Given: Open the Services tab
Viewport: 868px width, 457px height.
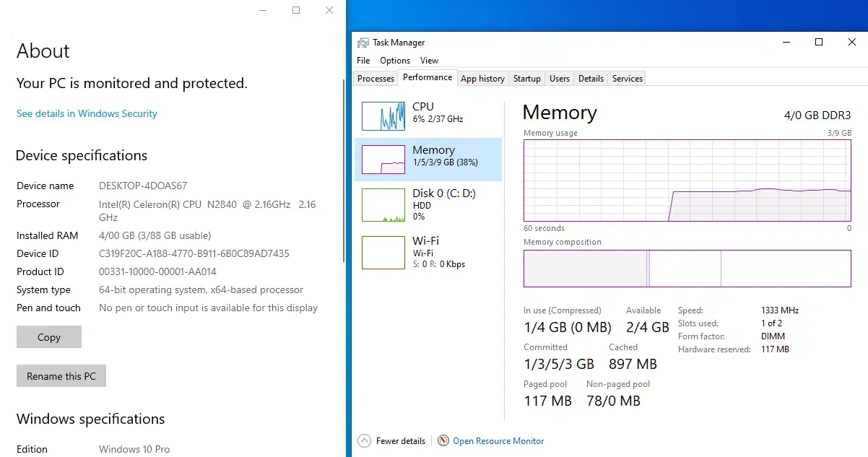Looking at the screenshot, I should pyautogui.click(x=627, y=79).
